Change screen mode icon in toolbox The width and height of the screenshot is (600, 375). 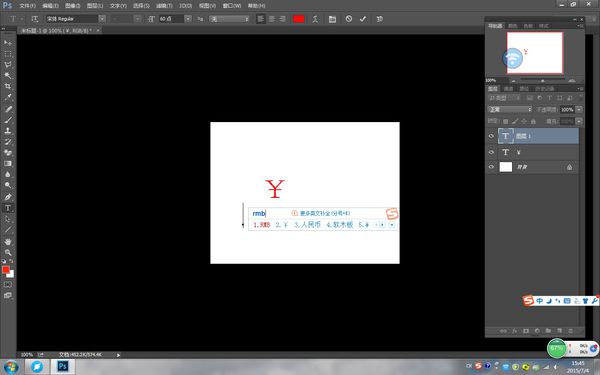click(8, 295)
